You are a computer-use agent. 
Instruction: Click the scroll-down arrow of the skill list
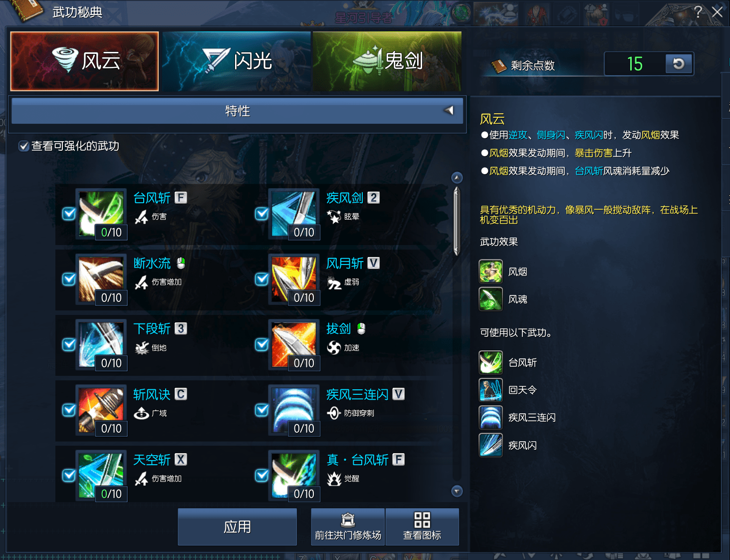pyautogui.click(x=457, y=491)
